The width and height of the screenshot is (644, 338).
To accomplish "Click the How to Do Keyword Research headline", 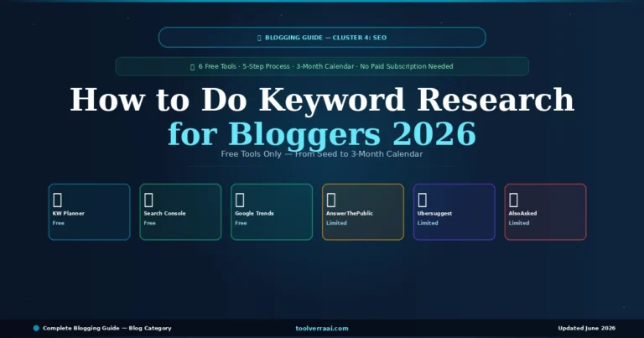I will coord(322,100).
